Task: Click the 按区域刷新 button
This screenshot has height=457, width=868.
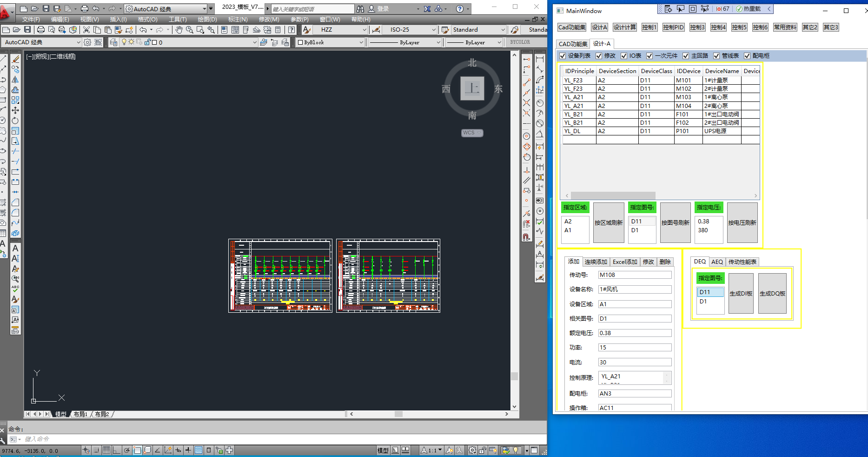Action: coord(609,222)
